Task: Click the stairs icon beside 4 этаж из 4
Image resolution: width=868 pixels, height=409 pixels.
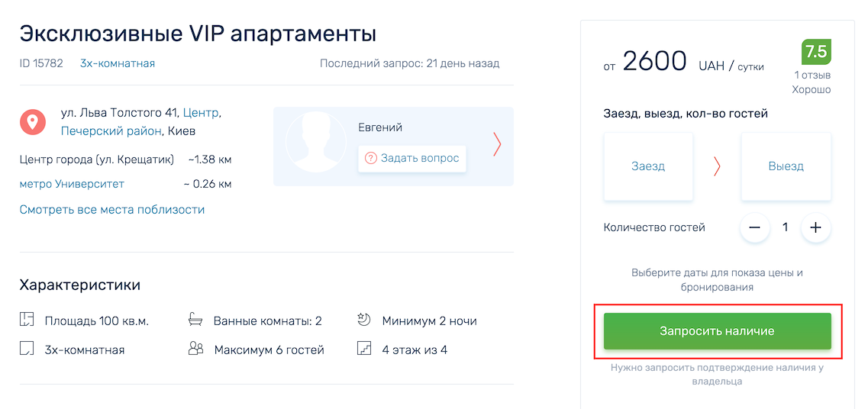Action: (363, 349)
